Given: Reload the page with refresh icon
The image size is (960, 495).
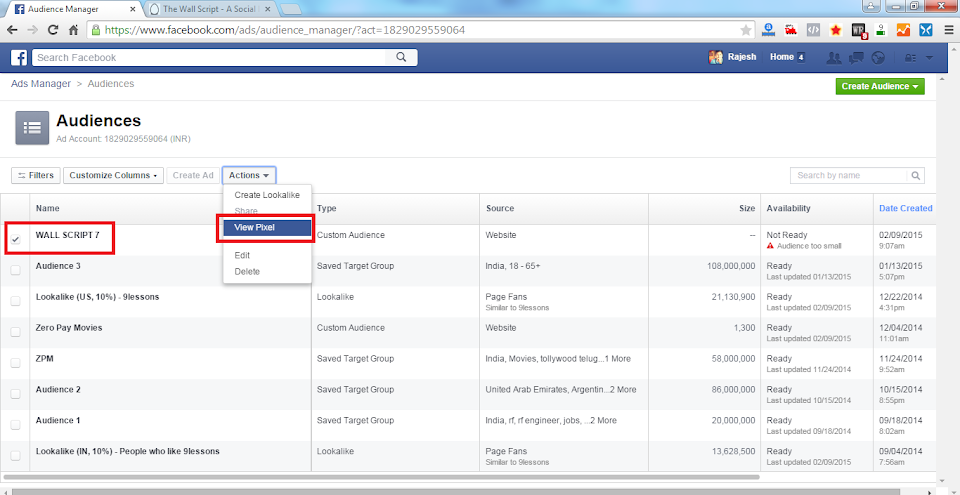Looking at the screenshot, I should point(53,29).
